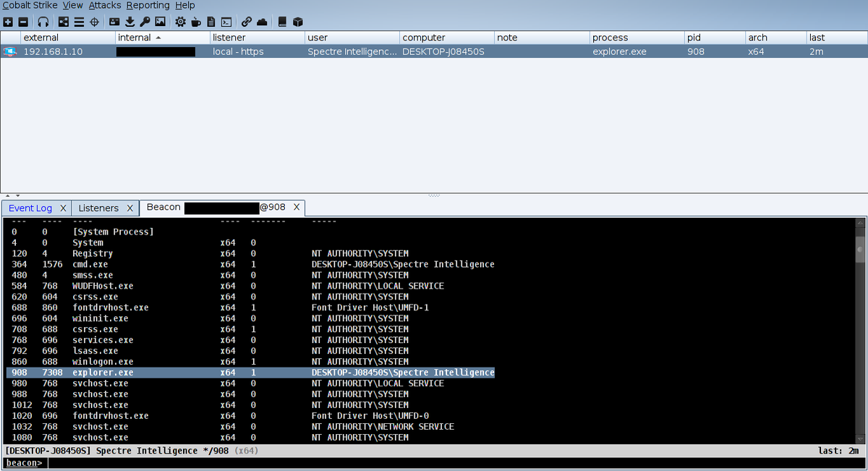The height and width of the screenshot is (471, 868).
Task: Switch to the pivot graph view
Action: click(x=64, y=22)
